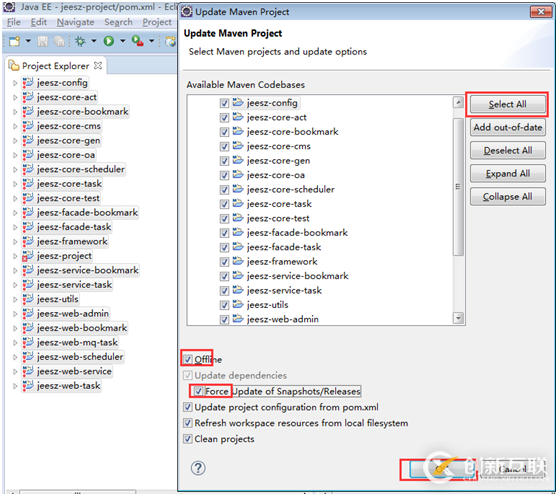Expand jeesz-config in Project Explorer

click(15, 83)
